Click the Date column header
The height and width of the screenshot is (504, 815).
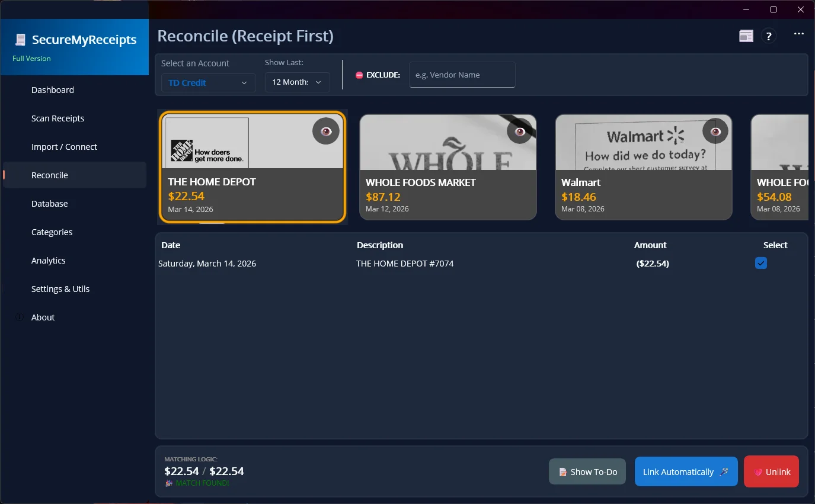tap(171, 245)
